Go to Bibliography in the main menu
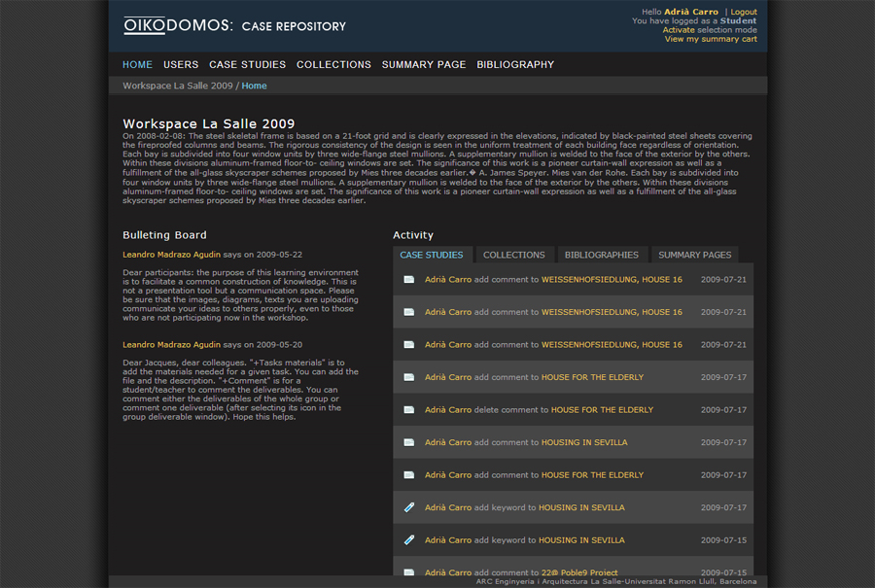The height and width of the screenshot is (588, 875). pos(515,65)
